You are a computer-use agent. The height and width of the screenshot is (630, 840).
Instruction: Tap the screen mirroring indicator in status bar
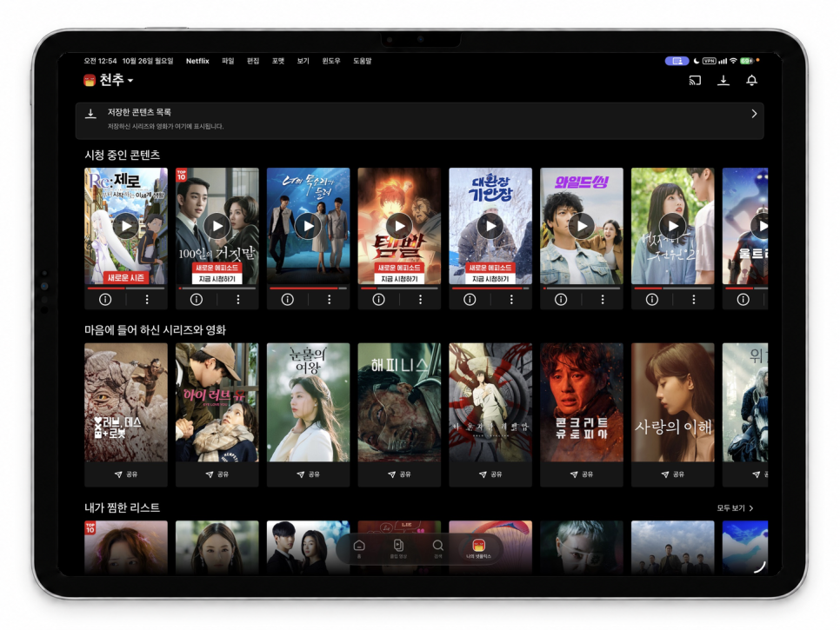(x=677, y=61)
